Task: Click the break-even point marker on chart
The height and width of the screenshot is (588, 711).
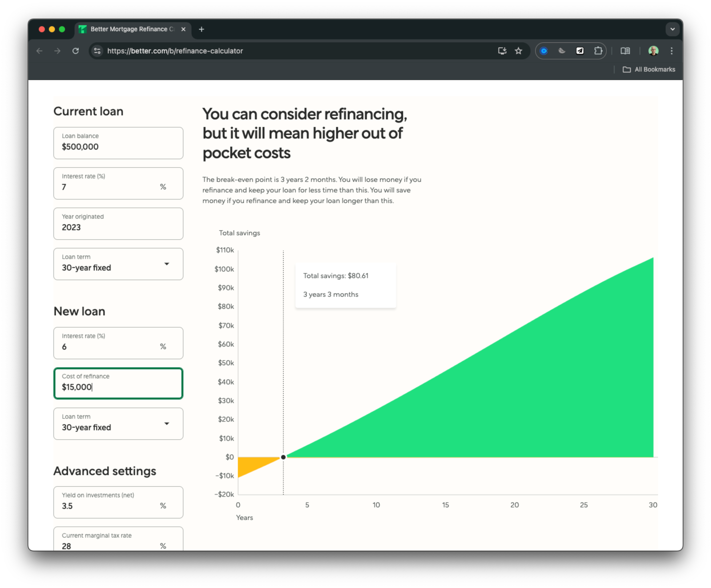Action: click(x=283, y=457)
